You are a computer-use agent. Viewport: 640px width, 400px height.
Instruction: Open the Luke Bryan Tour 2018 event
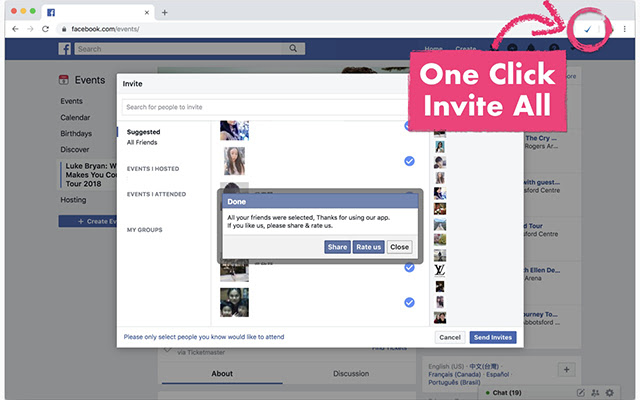pos(89,175)
